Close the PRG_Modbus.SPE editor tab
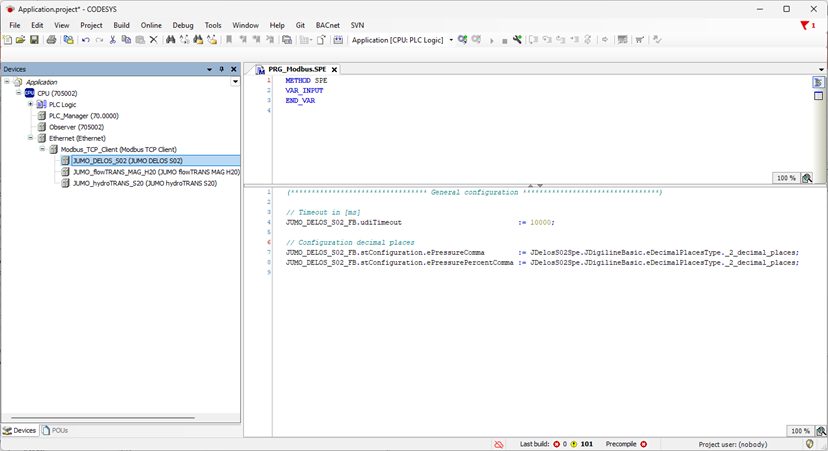 click(334, 69)
